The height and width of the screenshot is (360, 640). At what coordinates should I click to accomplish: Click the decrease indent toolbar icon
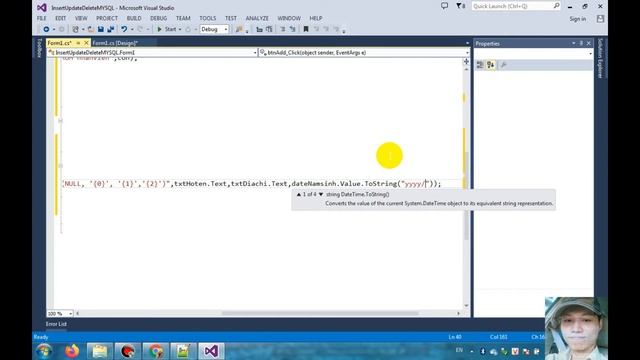(x=259, y=29)
